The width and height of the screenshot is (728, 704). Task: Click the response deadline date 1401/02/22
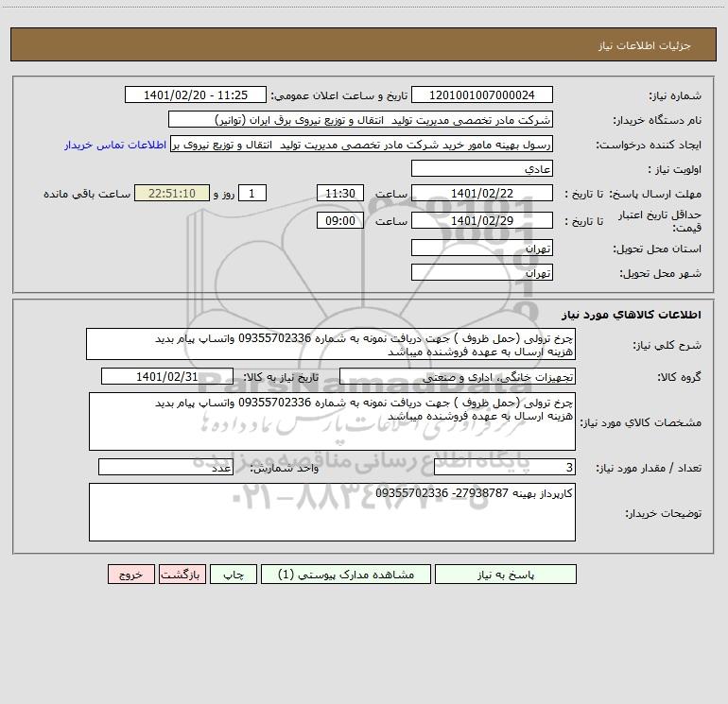coord(482,193)
